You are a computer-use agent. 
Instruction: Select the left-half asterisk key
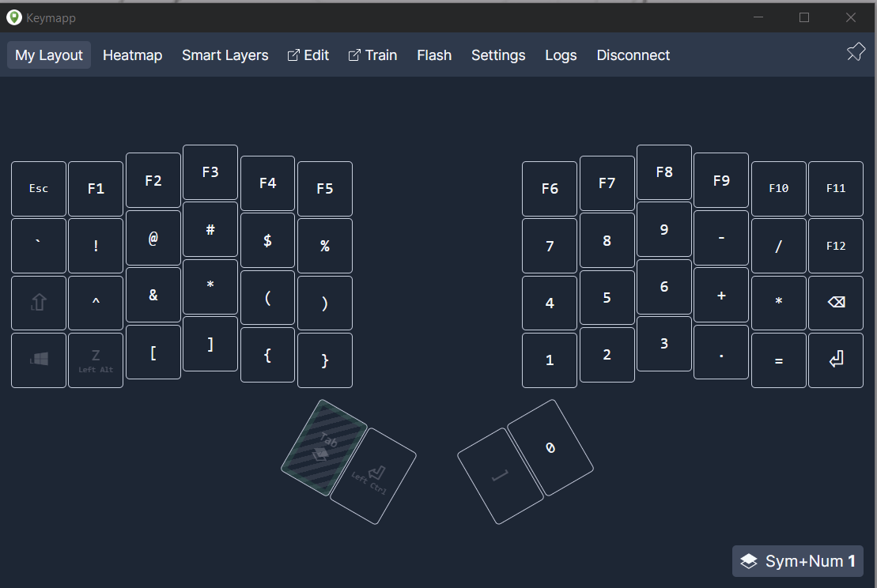pos(210,287)
